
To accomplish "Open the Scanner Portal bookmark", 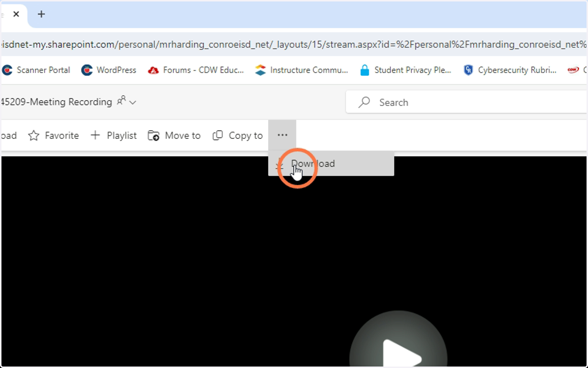I will pos(36,70).
